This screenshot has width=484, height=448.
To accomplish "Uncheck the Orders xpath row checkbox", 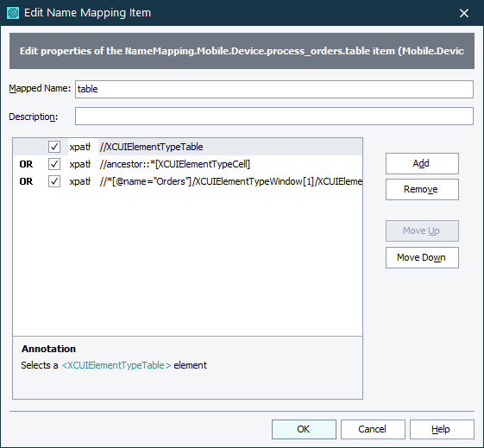I will pos(54,181).
